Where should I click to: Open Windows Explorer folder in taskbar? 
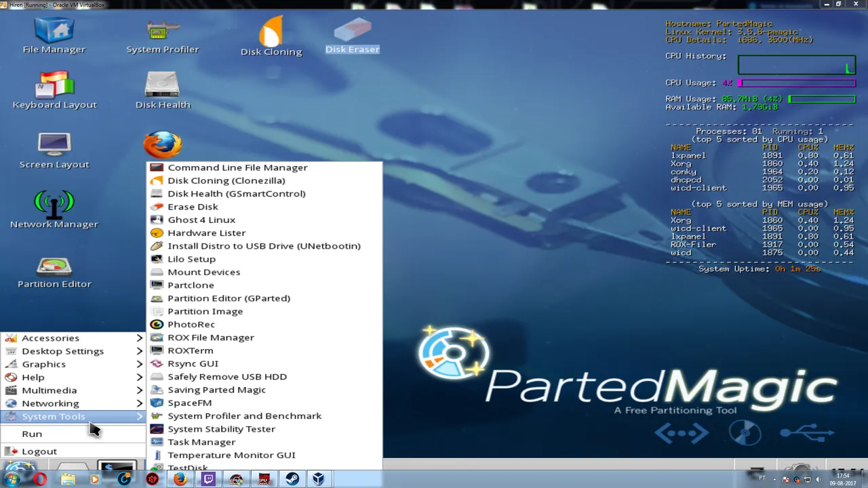click(68, 479)
